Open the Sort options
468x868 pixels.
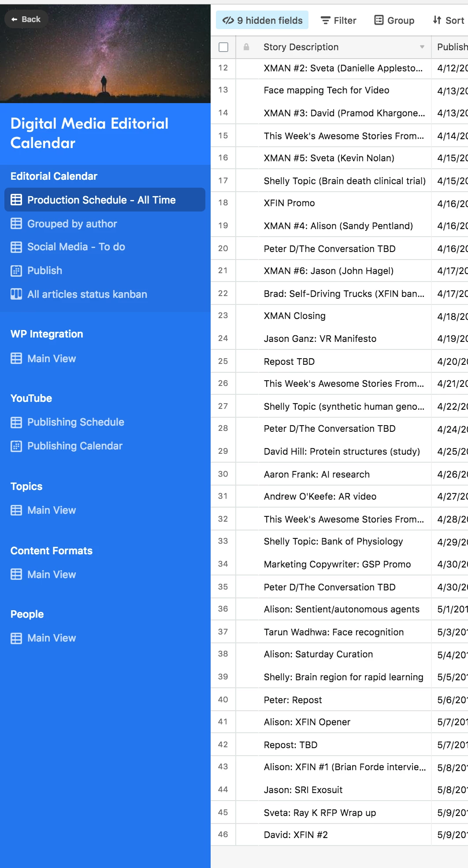449,20
